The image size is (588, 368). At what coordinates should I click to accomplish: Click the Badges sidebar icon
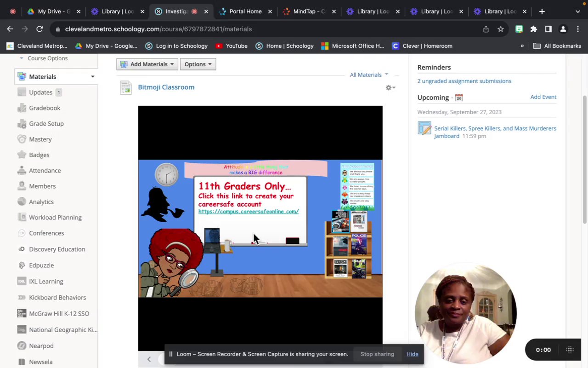point(22,155)
